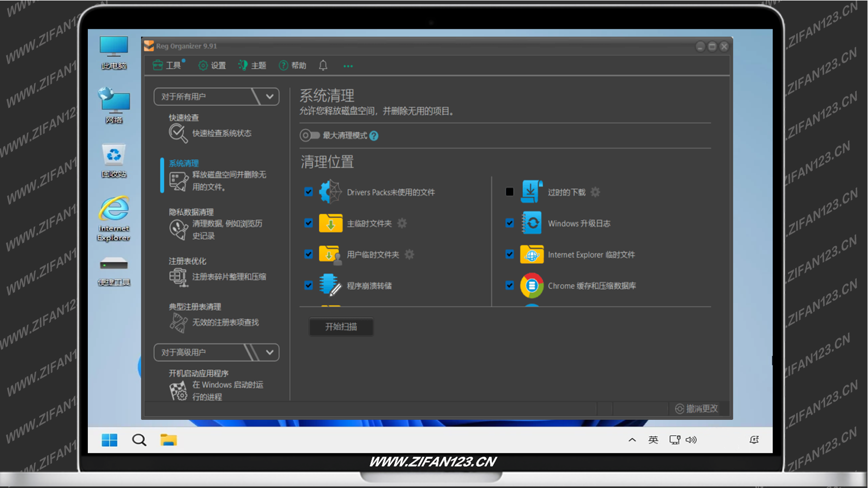Click the 开机启动应用程序 sidebar icon
This screenshot has height=488, width=868.
pyautogui.click(x=179, y=391)
